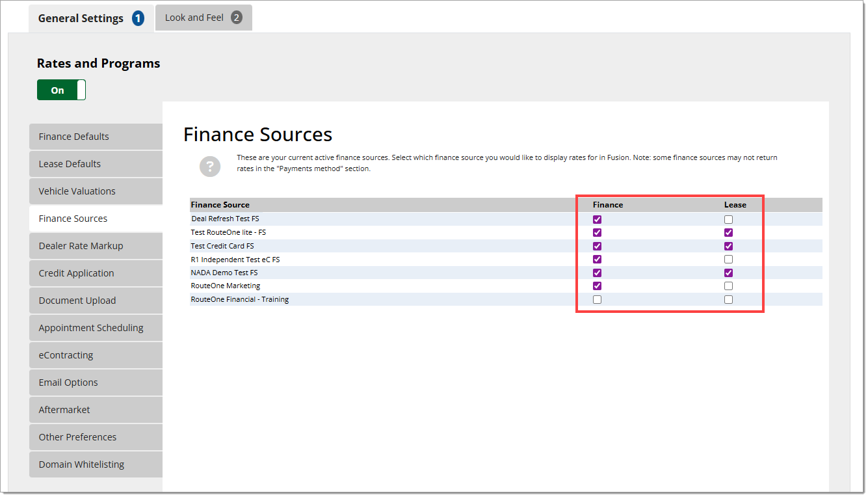The width and height of the screenshot is (868, 497).
Task: Open Finance Defaults in the sidebar
Action: pyautogui.click(x=96, y=137)
